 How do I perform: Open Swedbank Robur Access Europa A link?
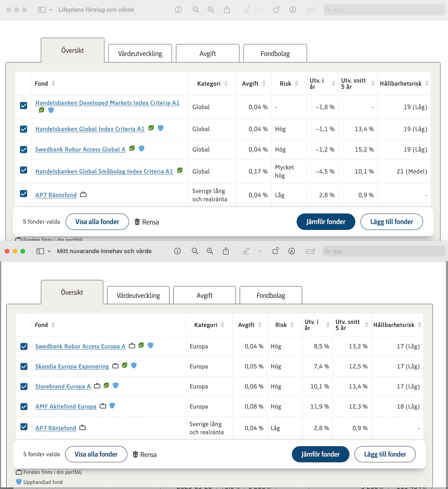pyautogui.click(x=80, y=346)
